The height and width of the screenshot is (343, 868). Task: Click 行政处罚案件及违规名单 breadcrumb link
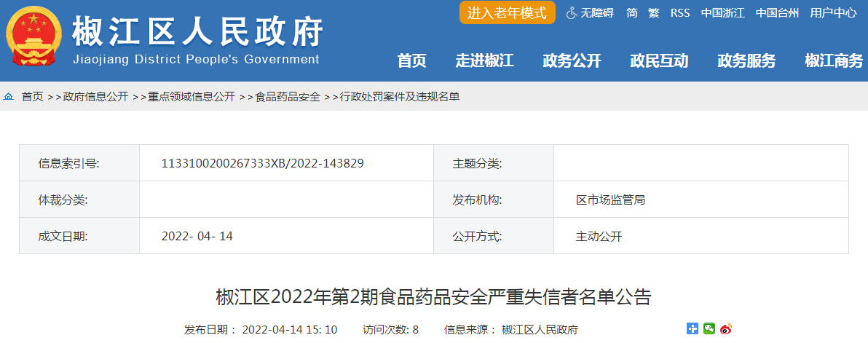pos(400,97)
